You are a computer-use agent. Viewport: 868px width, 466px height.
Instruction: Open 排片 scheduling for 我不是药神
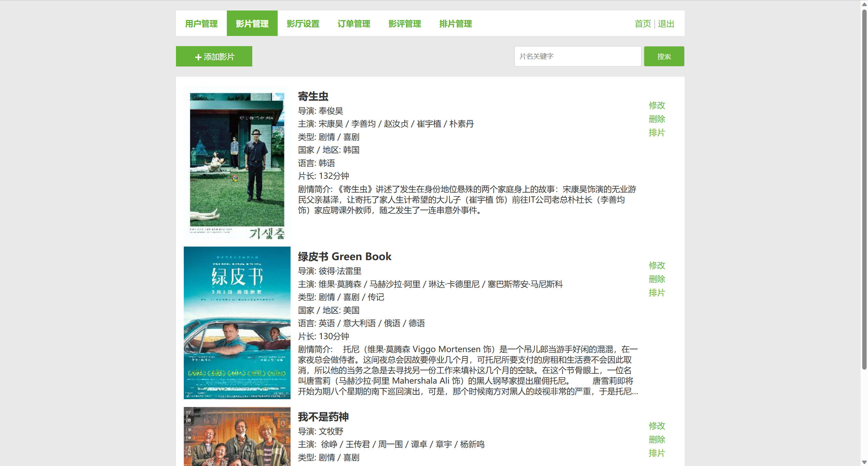pos(657,453)
